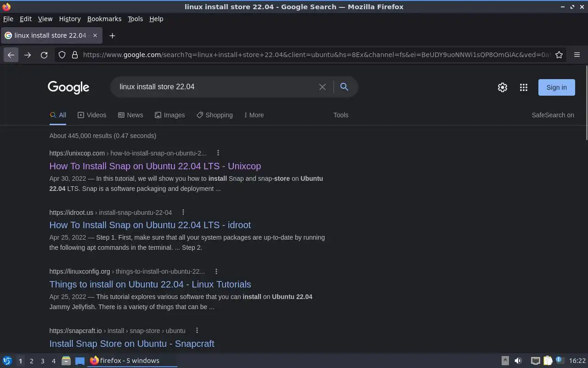The width and height of the screenshot is (588, 368).
Task: Click inside the Google search input field
Action: 216,87
